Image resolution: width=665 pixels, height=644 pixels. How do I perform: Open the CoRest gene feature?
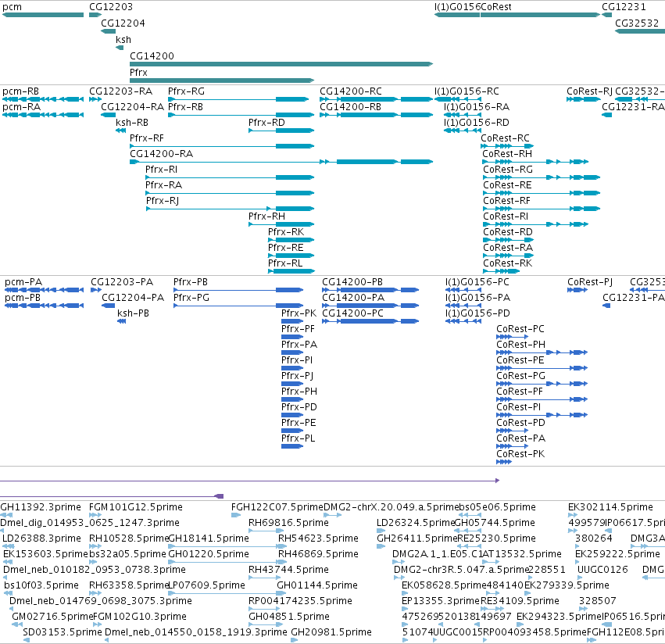[540, 15]
